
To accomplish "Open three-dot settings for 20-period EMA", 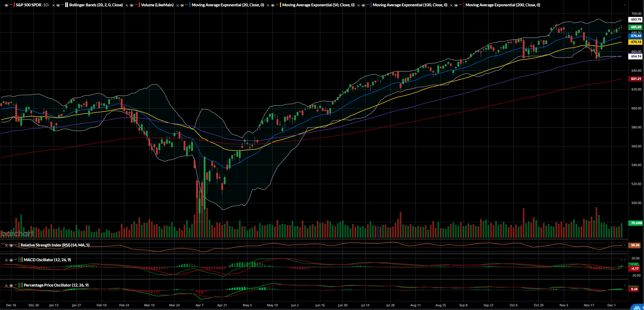I will coord(186,5).
